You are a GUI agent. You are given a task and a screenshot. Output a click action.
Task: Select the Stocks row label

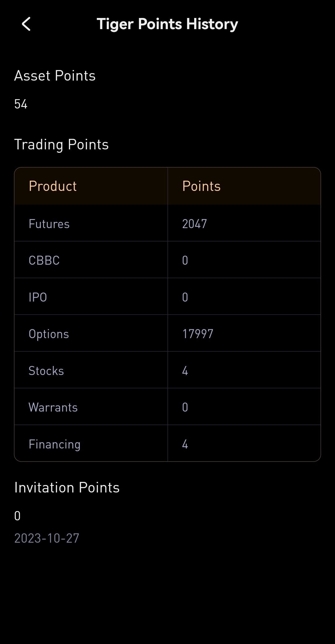pos(46,371)
